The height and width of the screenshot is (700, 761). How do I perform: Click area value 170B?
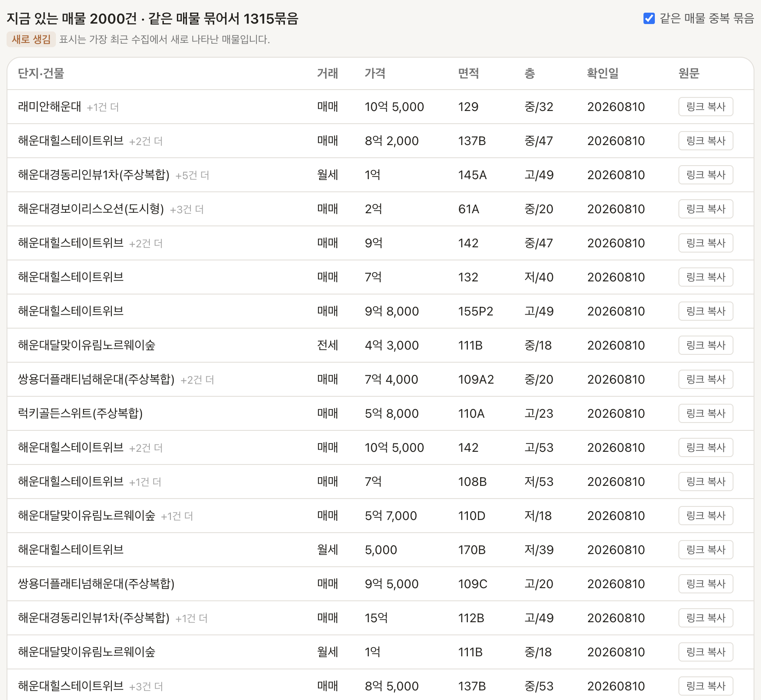(472, 550)
